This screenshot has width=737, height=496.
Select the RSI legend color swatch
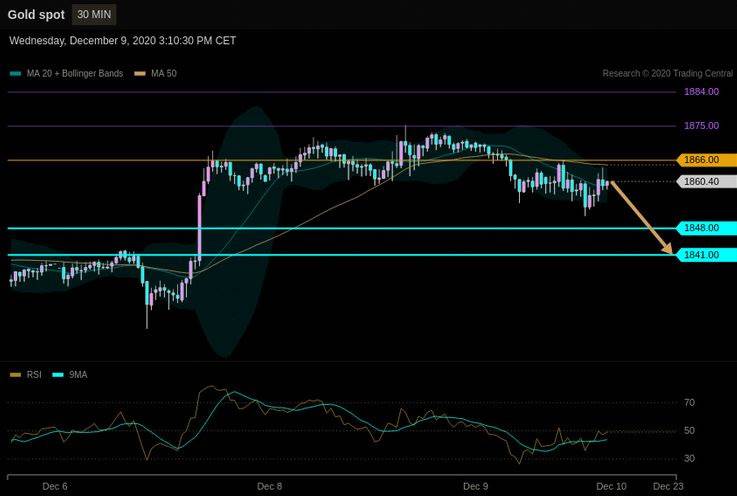pyautogui.click(x=16, y=375)
